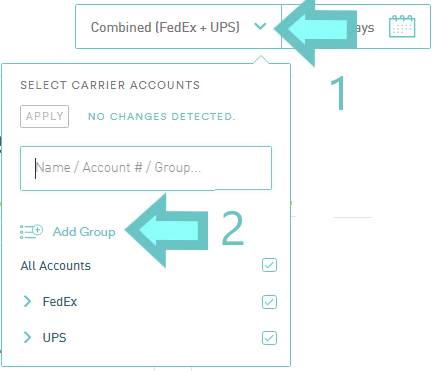Viewport: 435px width, 371px height.
Task: Toggle the All Accounts checkbox
Action: click(x=269, y=265)
